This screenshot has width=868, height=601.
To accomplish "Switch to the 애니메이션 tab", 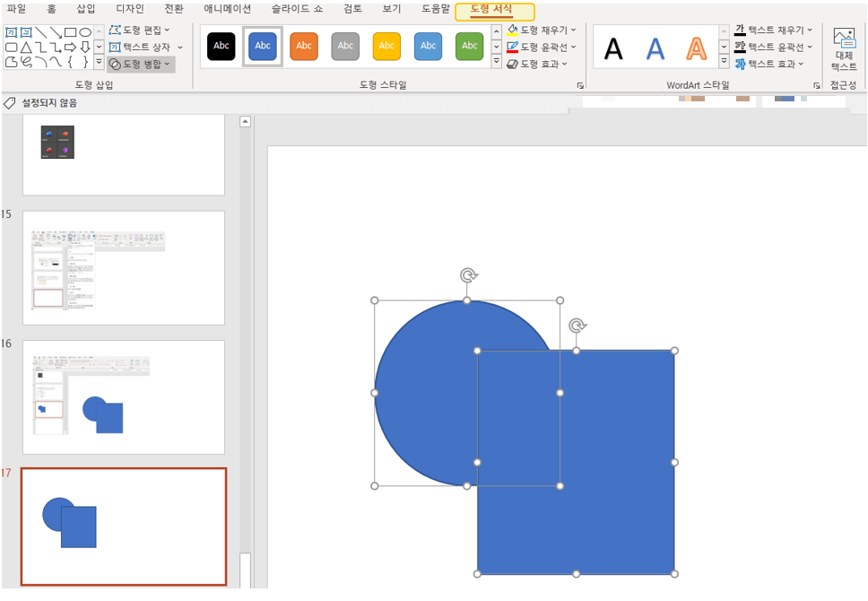I will click(x=228, y=9).
